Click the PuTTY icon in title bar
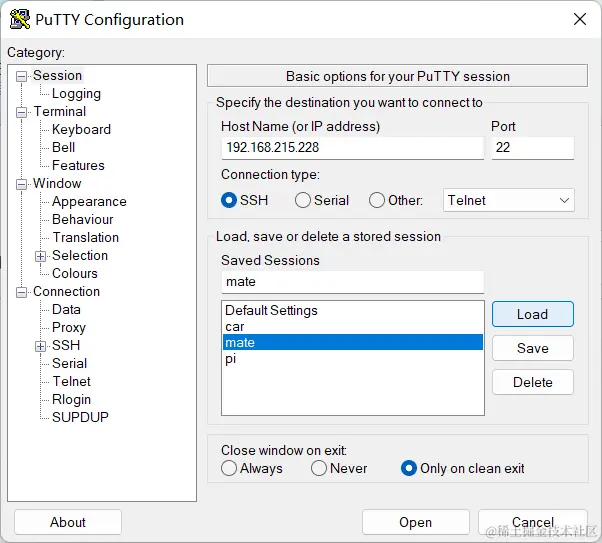Viewport: 602px width, 543px height. click(20, 19)
